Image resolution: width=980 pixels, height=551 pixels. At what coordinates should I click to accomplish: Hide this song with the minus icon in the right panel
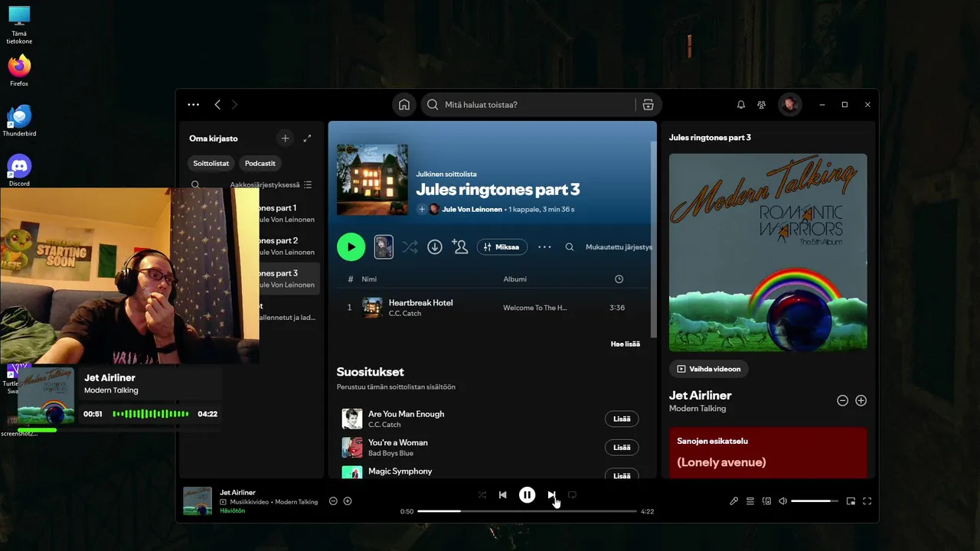[x=842, y=400]
